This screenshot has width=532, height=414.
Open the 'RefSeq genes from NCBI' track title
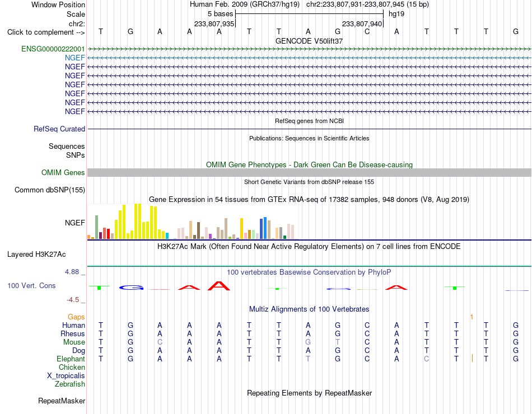[x=309, y=121]
